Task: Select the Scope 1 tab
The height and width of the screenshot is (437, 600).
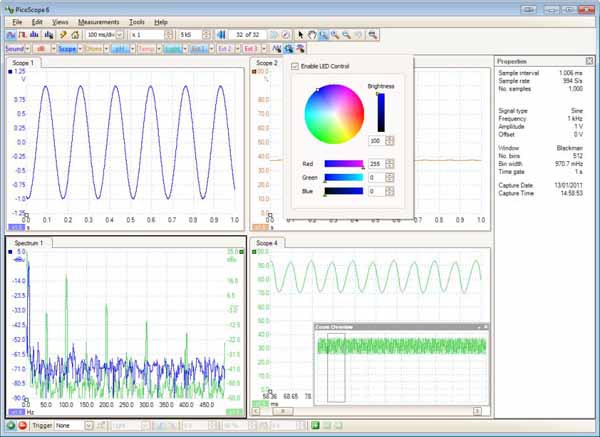Action: tap(23, 63)
